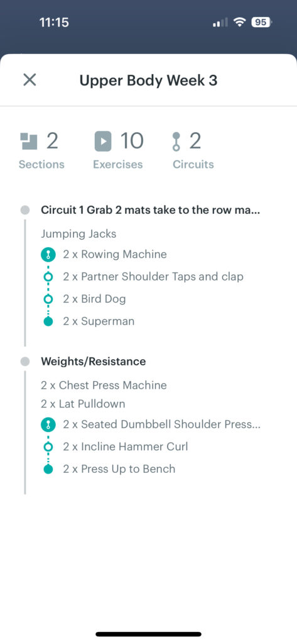Open 2 x Lat Pulldown exercise
The width and height of the screenshot is (297, 644).
click(83, 404)
